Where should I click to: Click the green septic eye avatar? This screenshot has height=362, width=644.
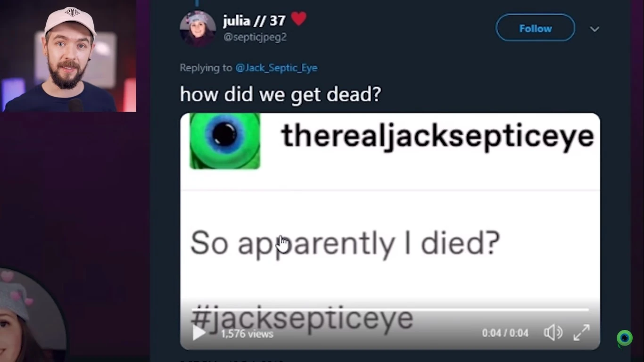tap(225, 140)
